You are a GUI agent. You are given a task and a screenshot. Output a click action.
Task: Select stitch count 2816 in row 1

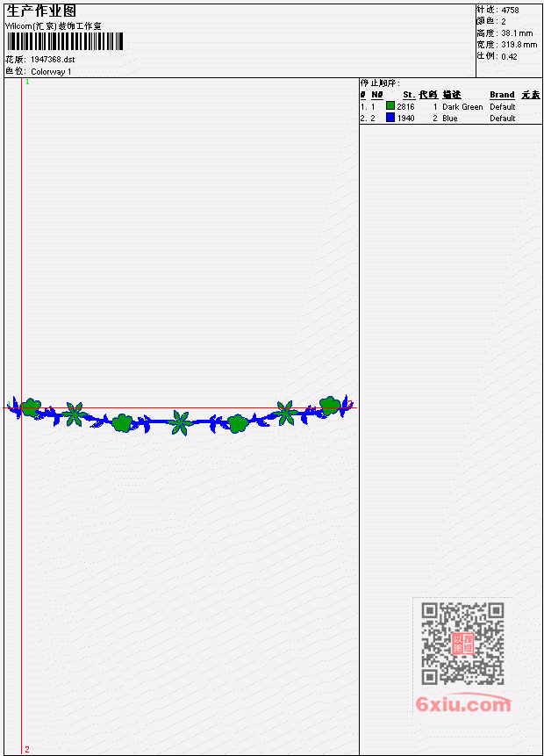pyautogui.click(x=405, y=106)
